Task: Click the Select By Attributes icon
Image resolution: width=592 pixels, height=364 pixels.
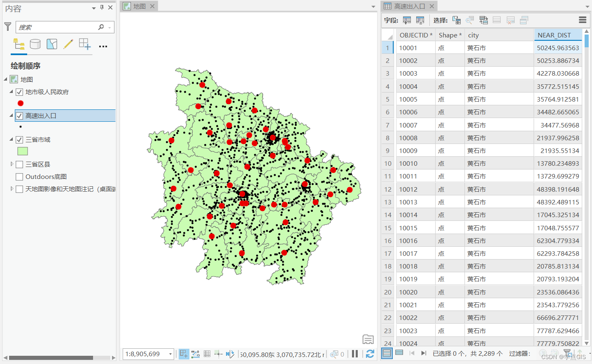Action: pyautogui.click(x=457, y=20)
